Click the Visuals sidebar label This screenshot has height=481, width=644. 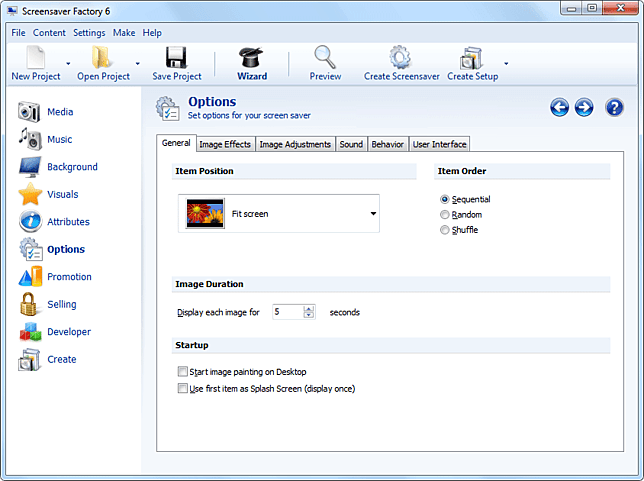62,194
